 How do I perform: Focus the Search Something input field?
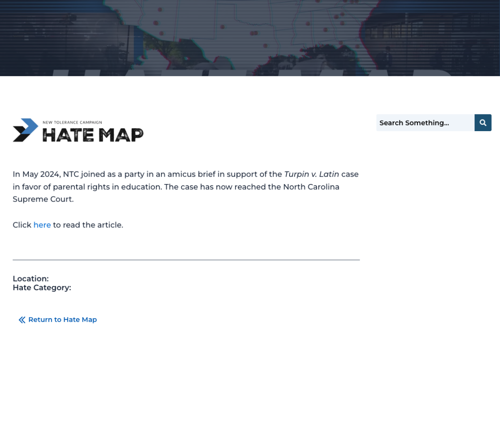coord(425,123)
